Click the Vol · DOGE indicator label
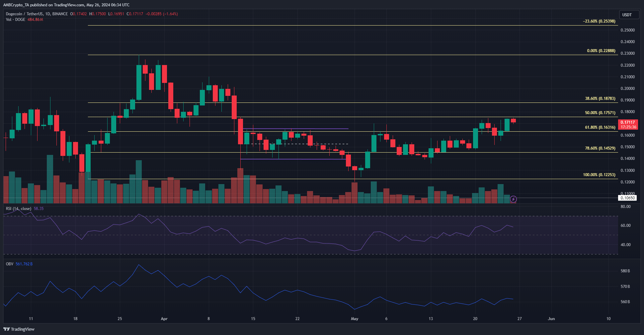644x335 pixels. click(16, 20)
